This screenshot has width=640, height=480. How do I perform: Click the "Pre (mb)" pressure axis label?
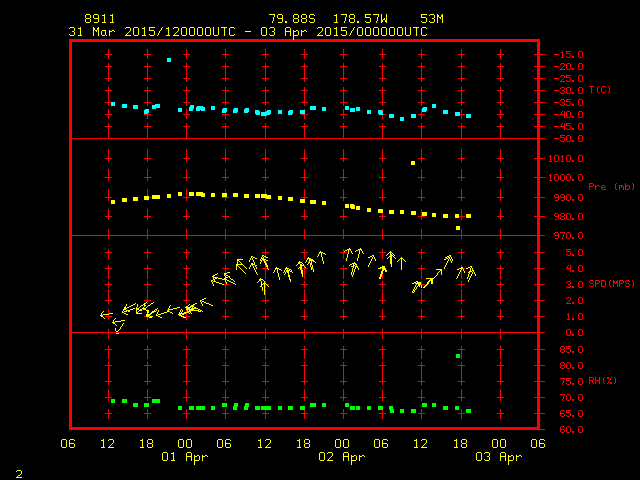point(611,187)
